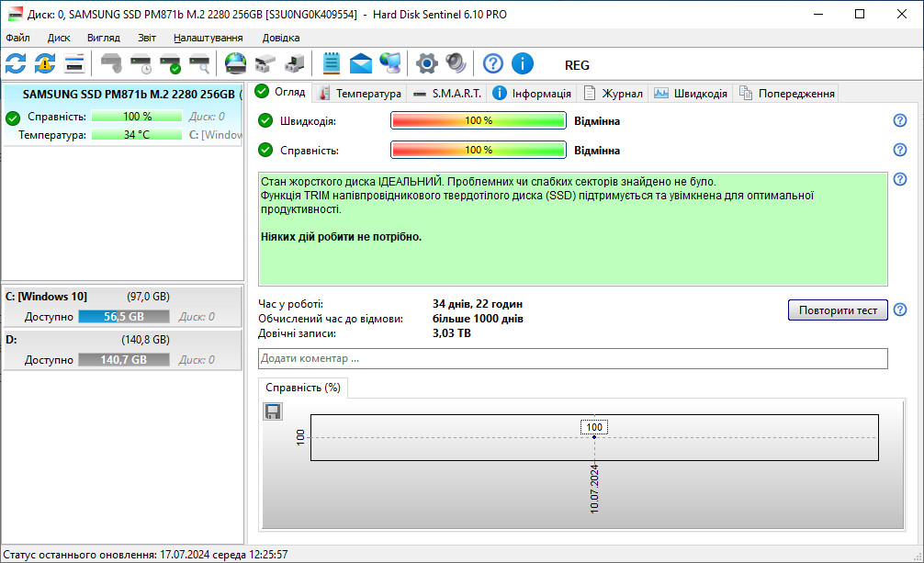Click the refresh icon with yellow warning sign
Screen dimensions: 924x563
(x=45, y=63)
